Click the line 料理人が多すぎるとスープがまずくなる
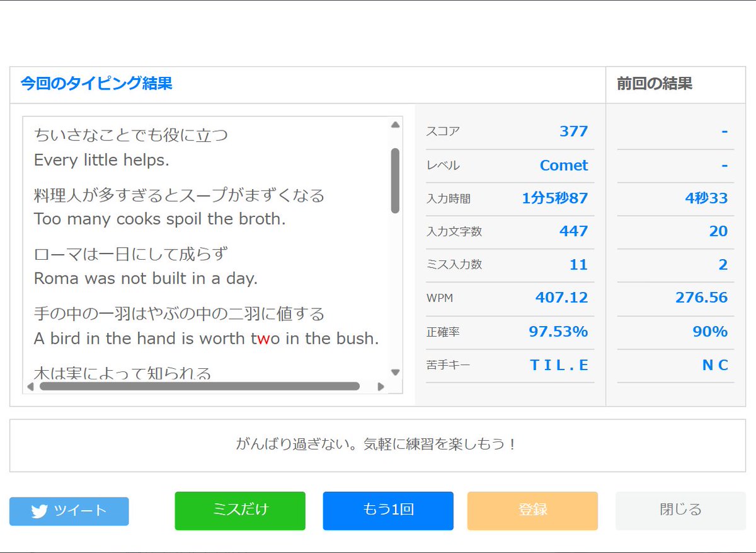Image resolution: width=756 pixels, height=553 pixels. click(x=179, y=195)
